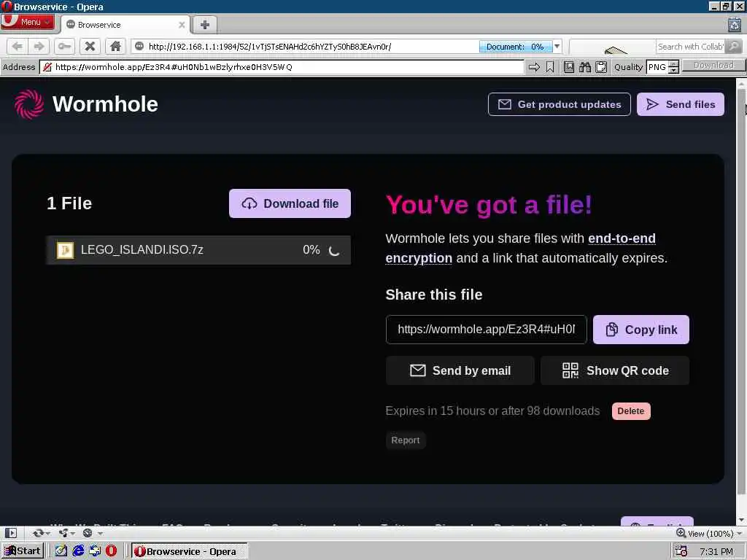Go forward with the forward arrow

coord(39,46)
